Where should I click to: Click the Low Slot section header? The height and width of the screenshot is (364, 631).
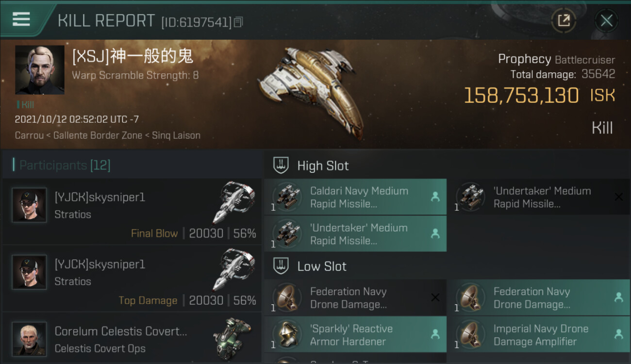[322, 266]
